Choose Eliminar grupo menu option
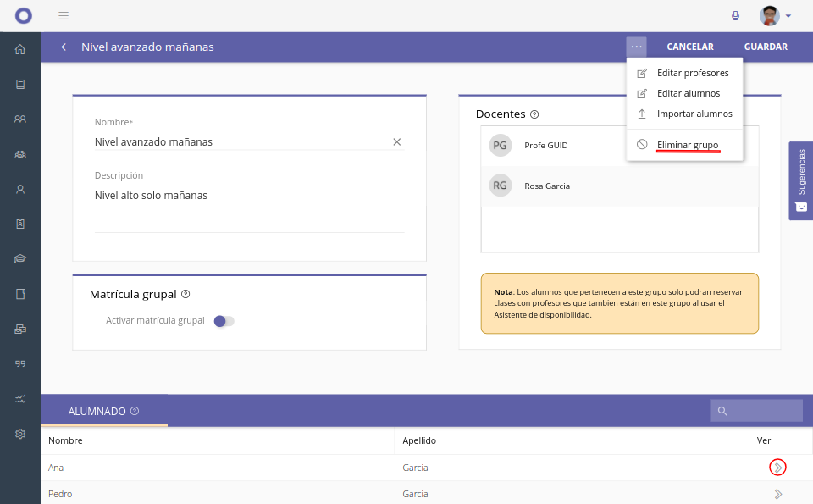This screenshot has height=504, width=813. tap(687, 145)
